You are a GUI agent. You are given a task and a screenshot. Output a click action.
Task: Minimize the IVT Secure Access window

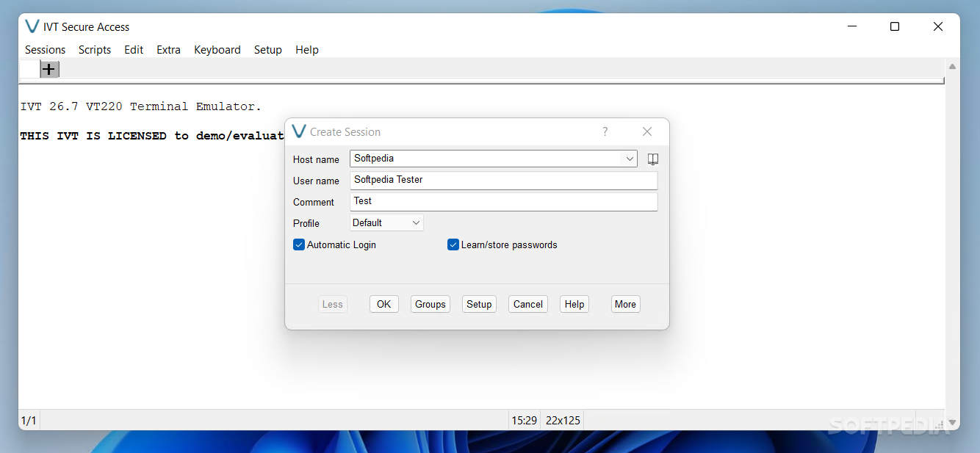click(x=851, y=26)
